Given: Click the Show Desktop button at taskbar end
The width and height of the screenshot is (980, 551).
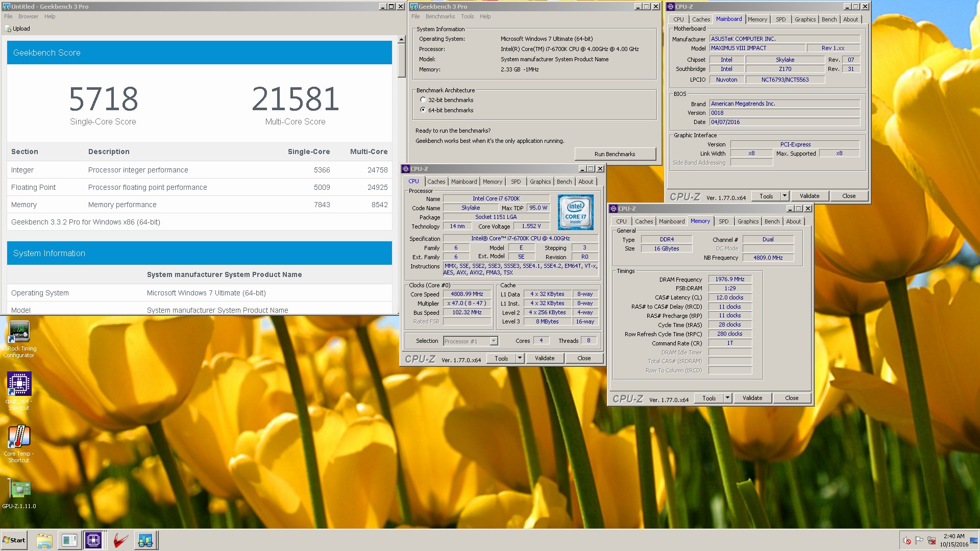Looking at the screenshot, I should [x=974, y=540].
